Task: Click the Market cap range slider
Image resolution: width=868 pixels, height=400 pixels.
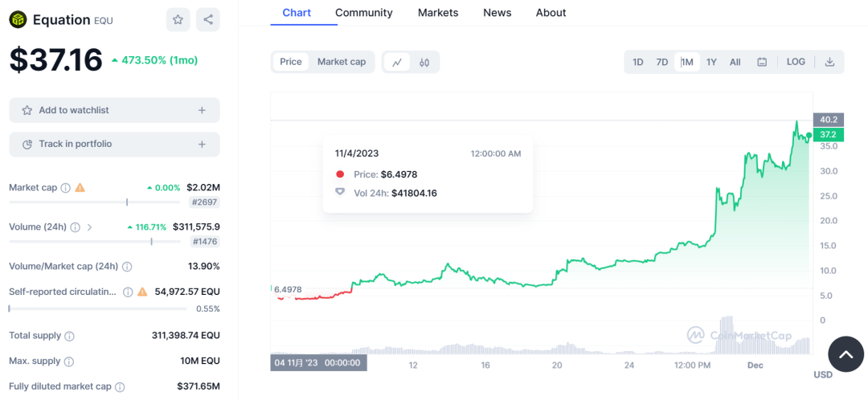Action: tap(127, 202)
